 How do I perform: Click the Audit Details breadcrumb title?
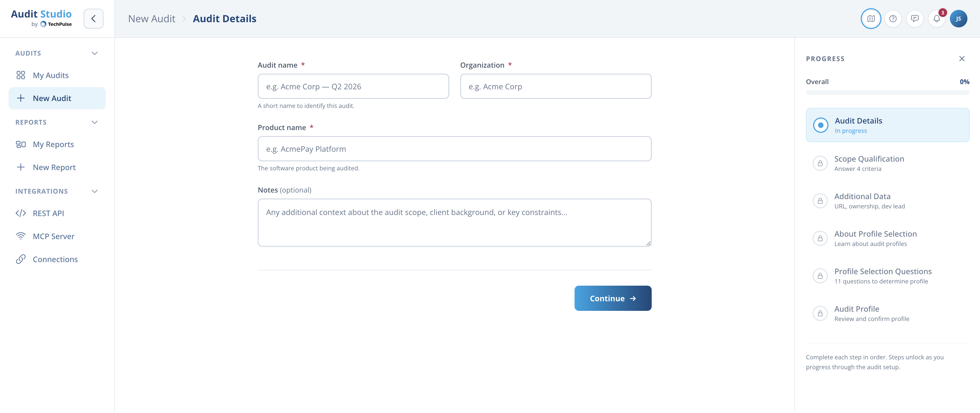tap(224, 19)
